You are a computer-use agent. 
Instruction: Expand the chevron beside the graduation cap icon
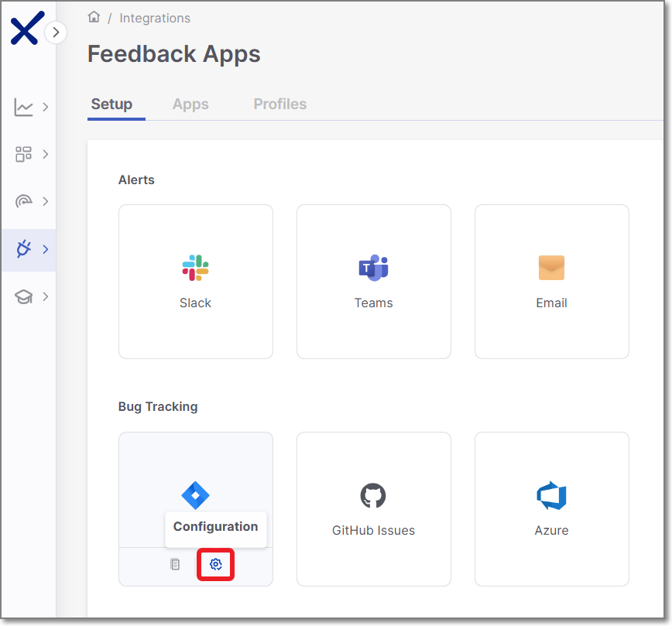[x=46, y=296]
